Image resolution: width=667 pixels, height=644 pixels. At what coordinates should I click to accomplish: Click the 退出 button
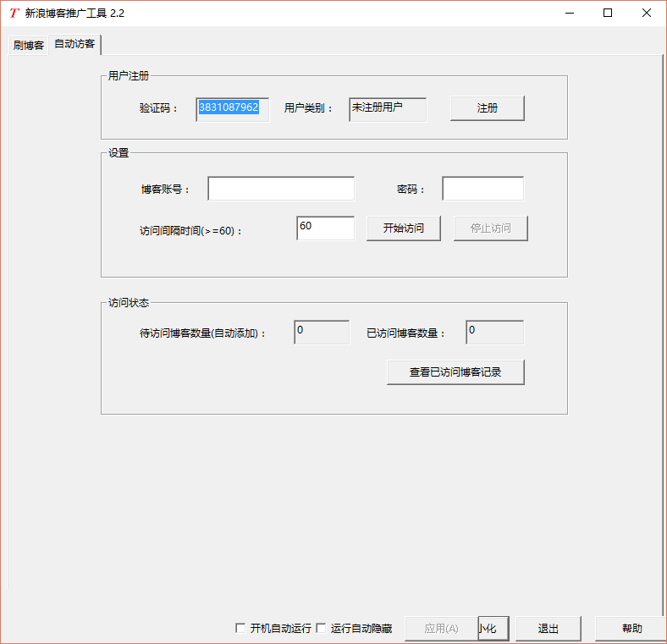point(548,628)
